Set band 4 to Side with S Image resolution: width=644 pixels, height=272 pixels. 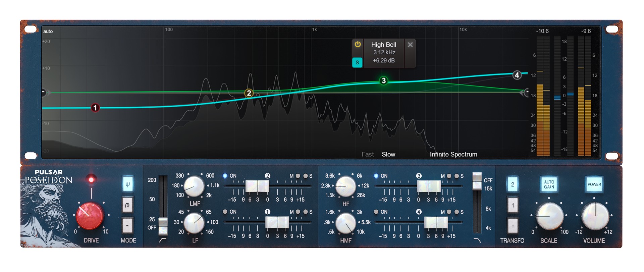click(x=457, y=212)
